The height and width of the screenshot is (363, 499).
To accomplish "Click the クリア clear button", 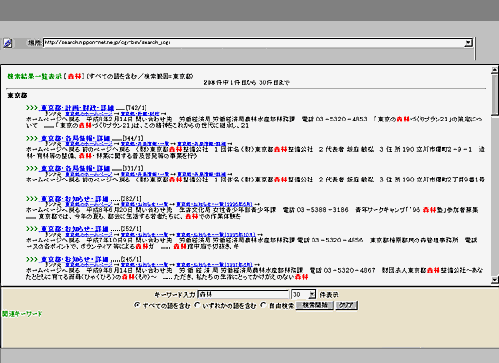I will 346,305.
